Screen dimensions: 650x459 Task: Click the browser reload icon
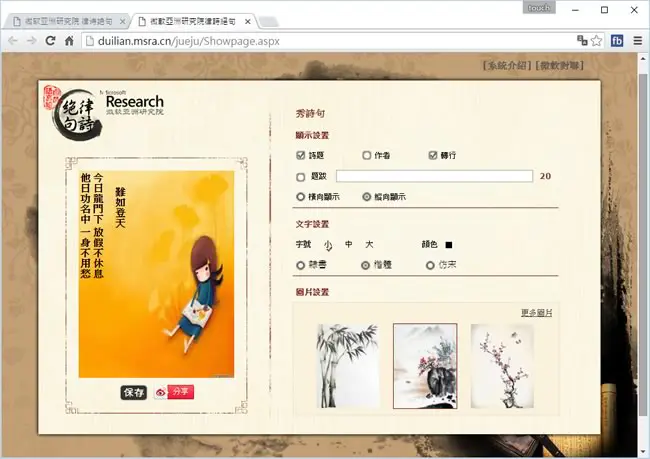coord(51,41)
